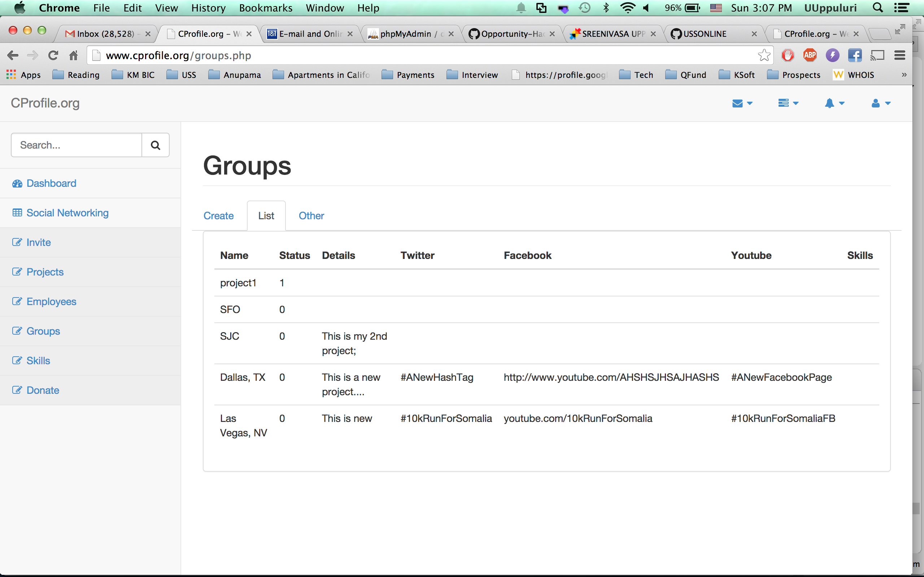Switch to the phpMyAdmin browser tab
The height and width of the screenshot is (577, 924).
[405, 34]
